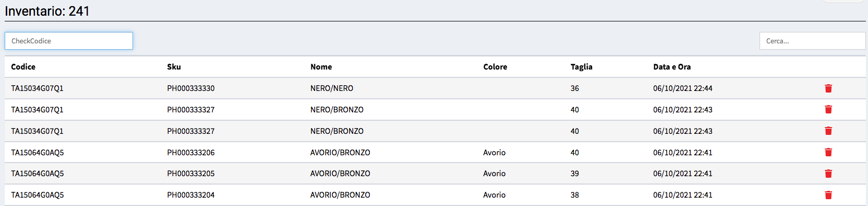The image size is (868, 206).
Task: Remove the PH000333204 size 38 entry
Action: (x=828, y=195)
